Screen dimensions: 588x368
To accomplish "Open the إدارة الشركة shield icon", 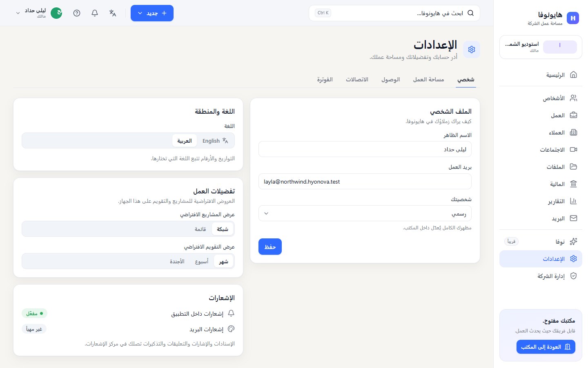I will coord(573,276).
